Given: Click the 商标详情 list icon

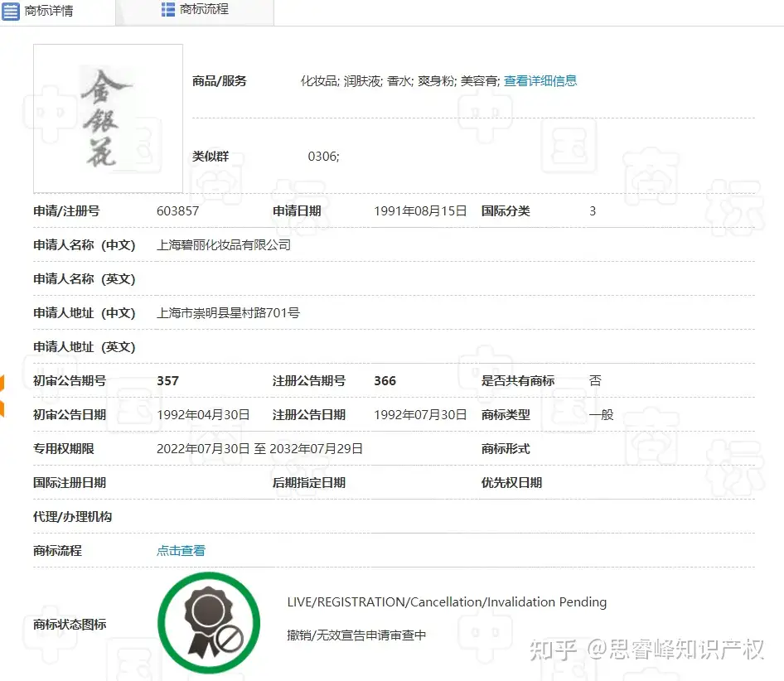Looking at the screenshot, I should tap(11, 11).
